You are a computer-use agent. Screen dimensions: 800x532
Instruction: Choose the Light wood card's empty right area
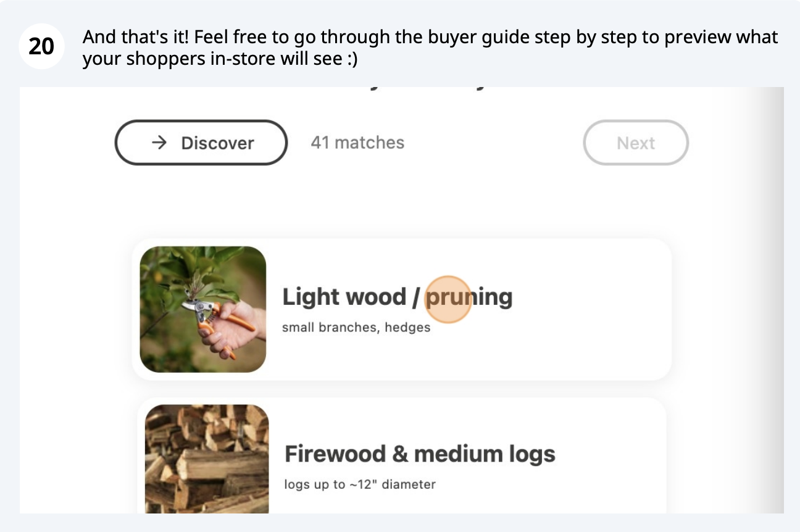click(593, 309)
